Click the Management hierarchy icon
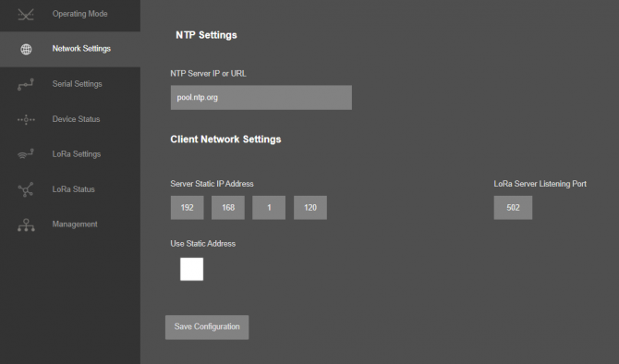 point(26,224)
